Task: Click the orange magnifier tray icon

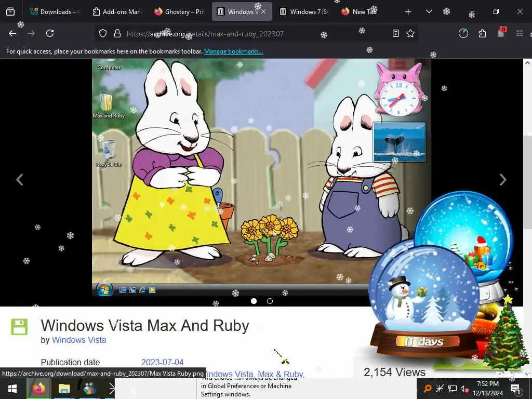Action: tap(428, 389)
